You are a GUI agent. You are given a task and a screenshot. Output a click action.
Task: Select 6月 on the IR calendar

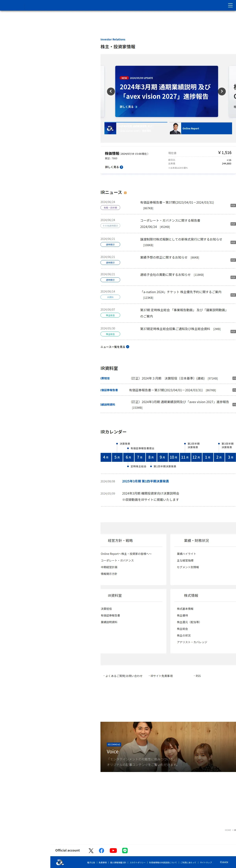tap(129, 457)
